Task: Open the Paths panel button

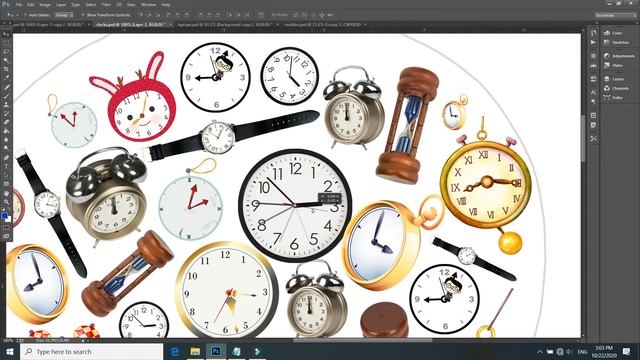Action: 614,98
